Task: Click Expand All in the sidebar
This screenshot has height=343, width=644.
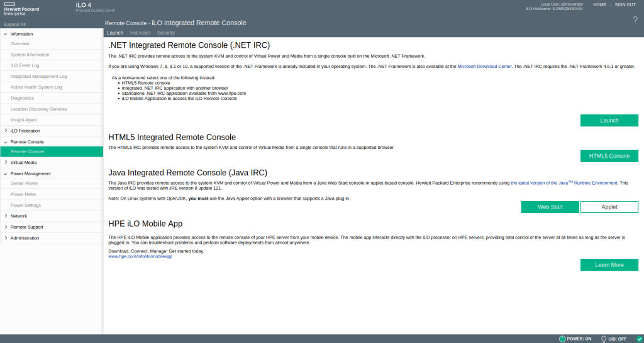Action: 15,24
